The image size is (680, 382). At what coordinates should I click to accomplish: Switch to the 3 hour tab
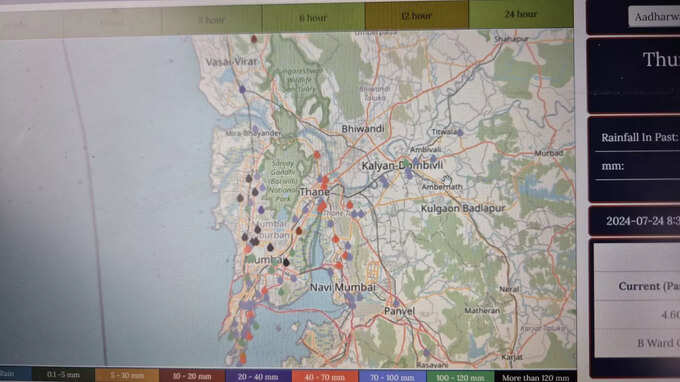click(212, 20)
